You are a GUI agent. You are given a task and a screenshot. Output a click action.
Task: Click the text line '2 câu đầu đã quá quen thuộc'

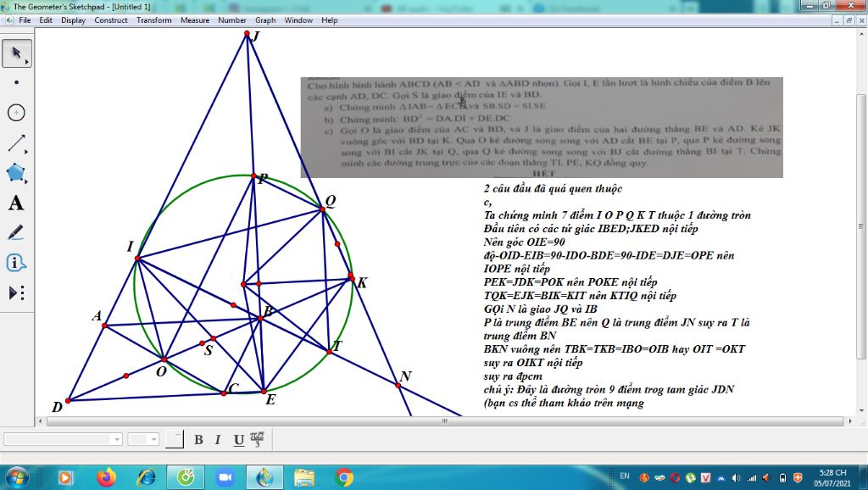pos(553,189)
